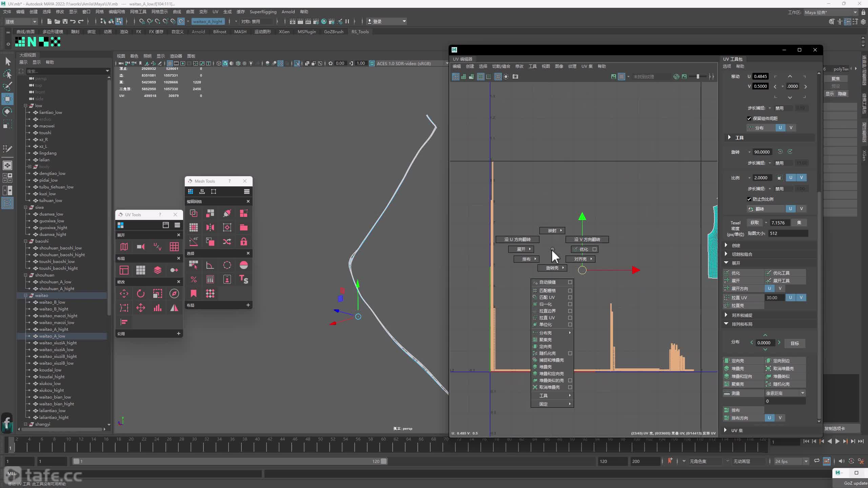Open option box for 自动接缝
This screenshot has width=868, height=488.
click(570, 282)
